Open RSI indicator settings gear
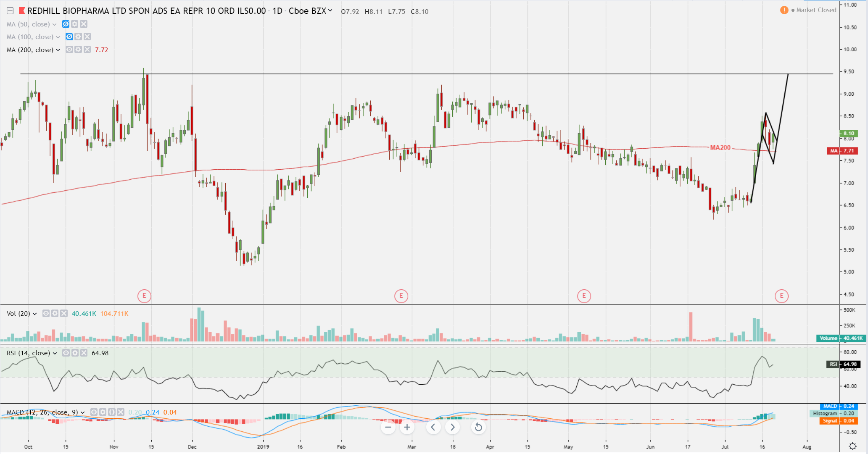The height and width of the screenshot is (454, 868). tap(75, 353)
